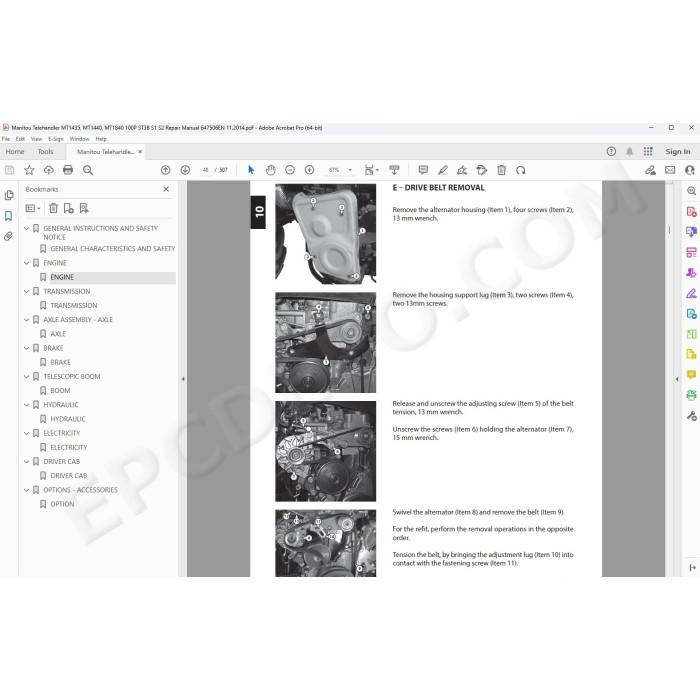Collapse the HYDRAULIC parent bookmark chevron
700x700 pixels.
point(26,405)
